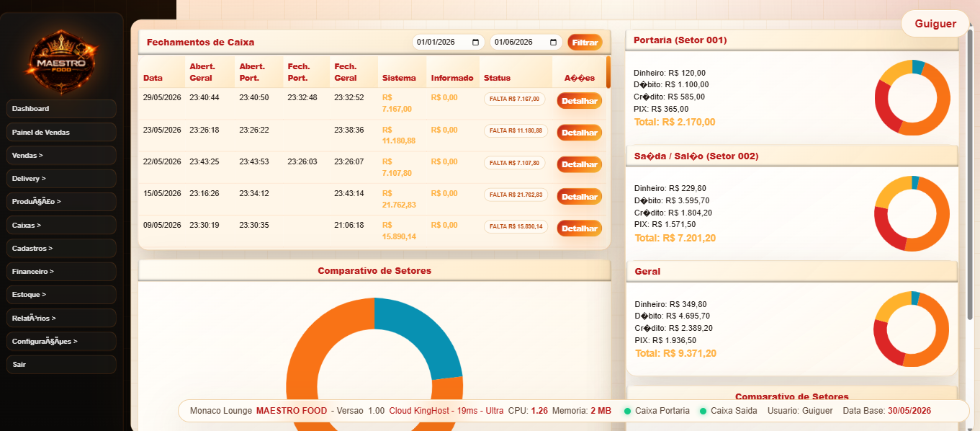Expand the Caixas submenu

[x=61, y=225]
